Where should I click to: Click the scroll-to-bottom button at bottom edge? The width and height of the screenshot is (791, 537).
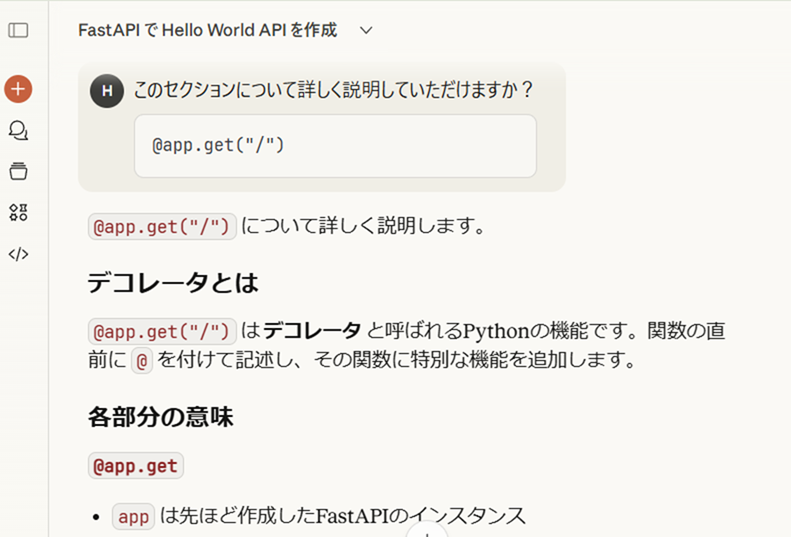coord(427,532)
